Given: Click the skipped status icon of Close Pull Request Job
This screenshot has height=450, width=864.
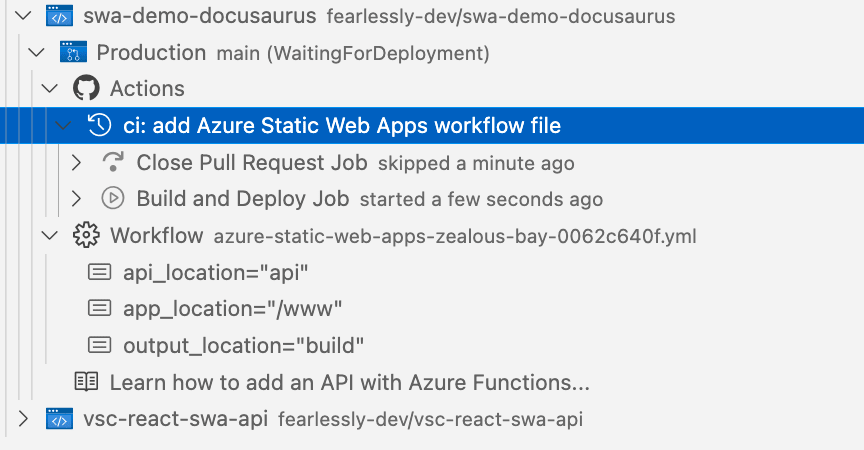Looking at the screenshot, I should pos(113,162).
